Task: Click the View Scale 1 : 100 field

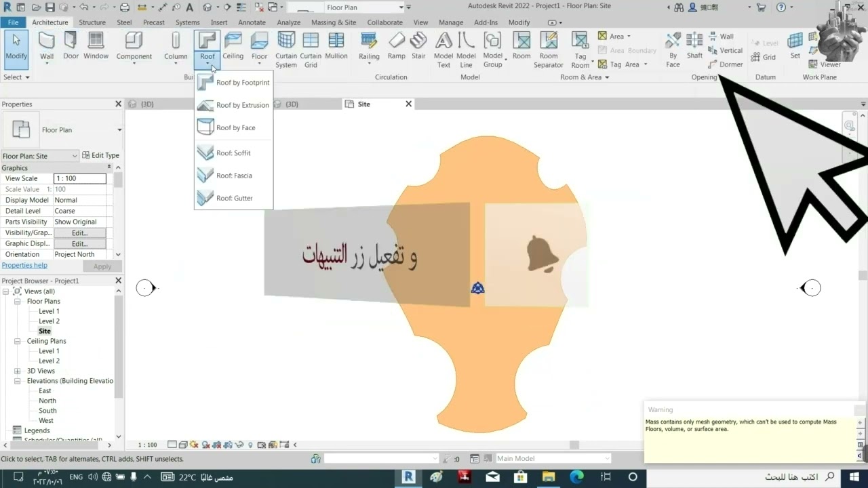Action: (80, 179)
